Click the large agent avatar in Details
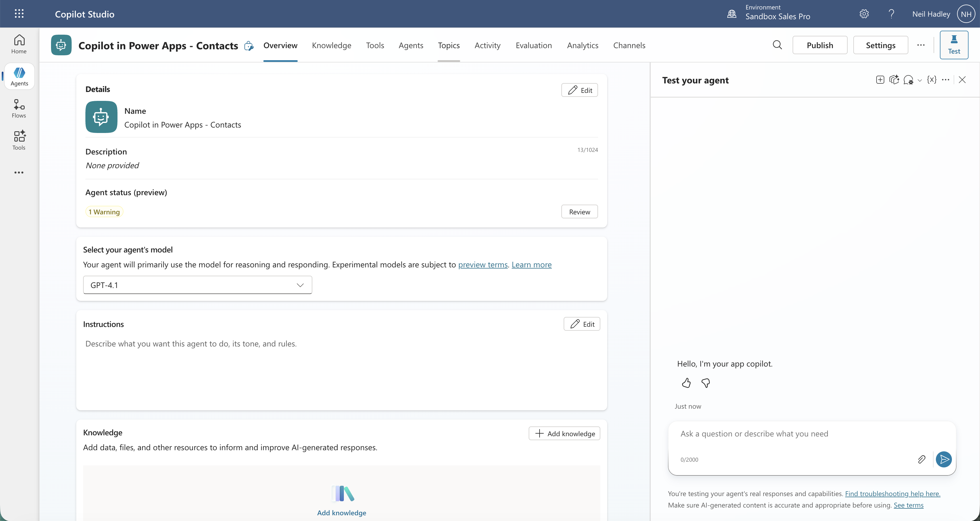Viewport: 980px width, 521px height. (101, 117)
